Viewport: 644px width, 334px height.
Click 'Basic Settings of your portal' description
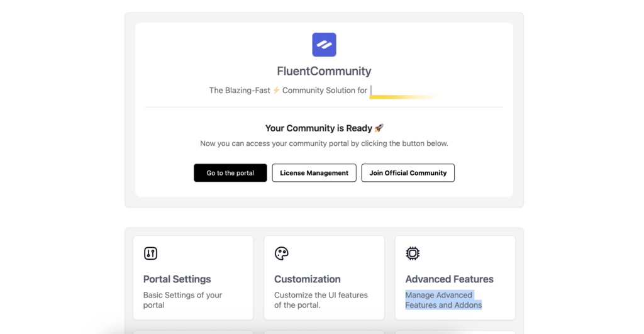(183, 300)
